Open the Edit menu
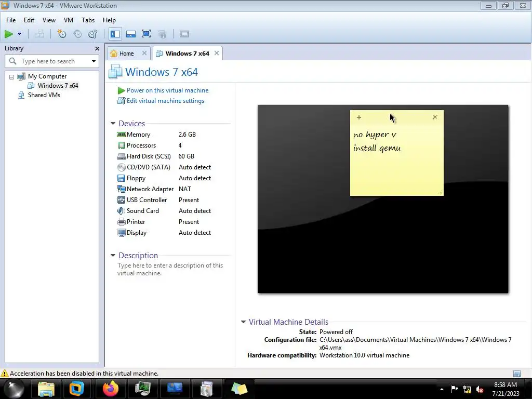532x399 pixels. click(29, 20)
